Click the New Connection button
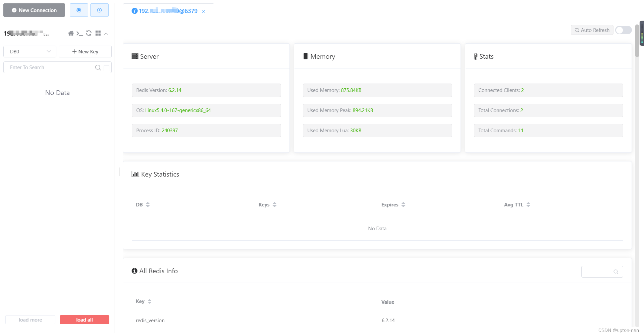Viewport: 644px width, 336px height. (34, 10)
